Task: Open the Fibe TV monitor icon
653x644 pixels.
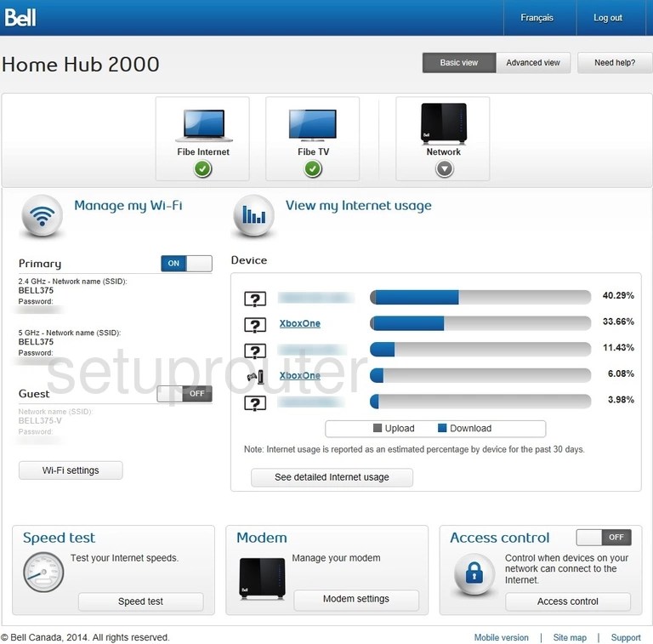Action: 313,125
